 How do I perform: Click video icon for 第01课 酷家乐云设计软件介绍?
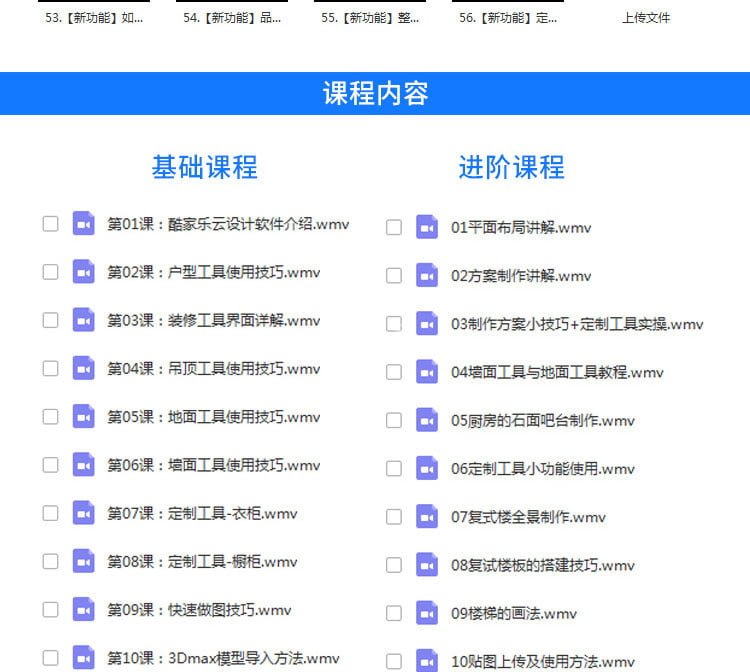tap(83, 223)
